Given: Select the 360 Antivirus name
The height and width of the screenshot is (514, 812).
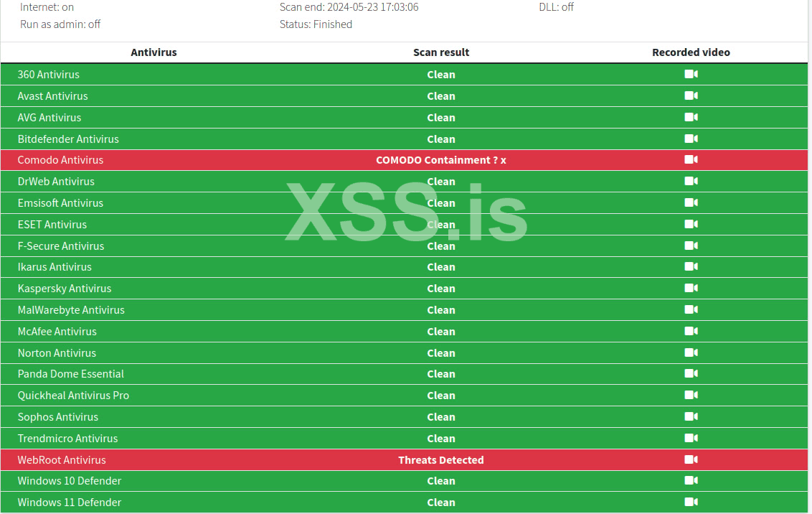Looking at the screenshot, I should coord(49,75).
